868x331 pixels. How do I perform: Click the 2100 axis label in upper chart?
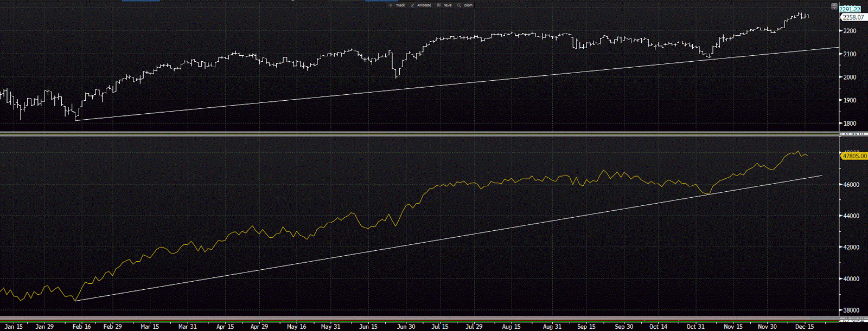click(x=850, y=54)
